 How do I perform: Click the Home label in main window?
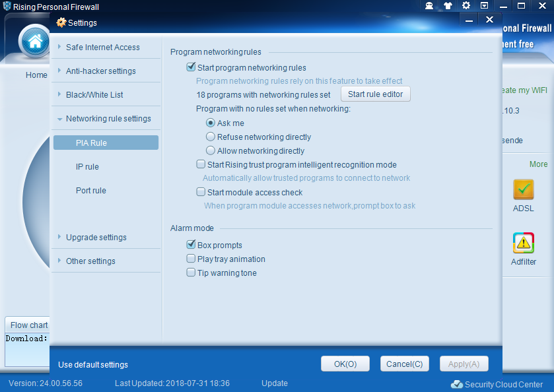pos(36,75)
